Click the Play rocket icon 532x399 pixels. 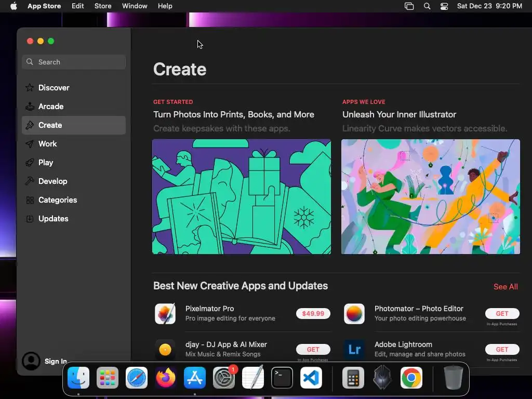pyautogui.click(x=30, y=163)
